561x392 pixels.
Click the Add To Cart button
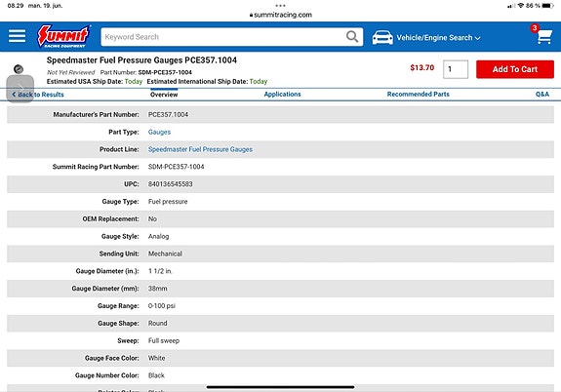[515, 69]
